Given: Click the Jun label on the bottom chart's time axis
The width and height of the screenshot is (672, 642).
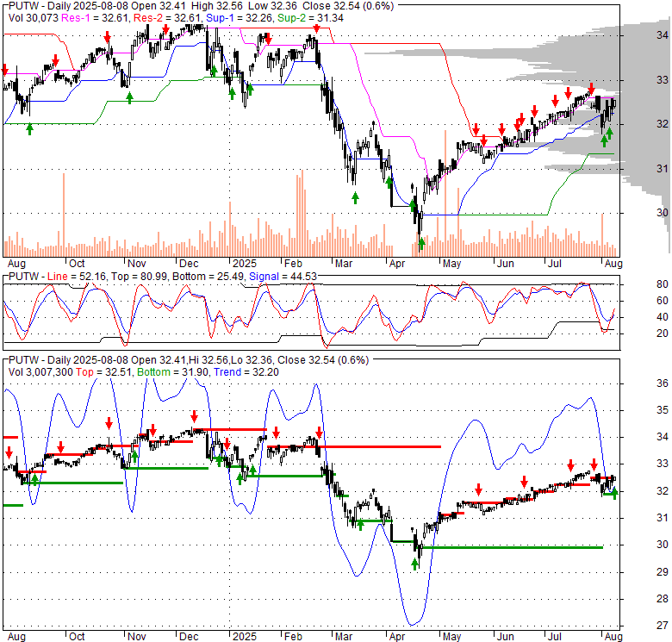Looking at the screenshot, I should [x=505, y=637].
